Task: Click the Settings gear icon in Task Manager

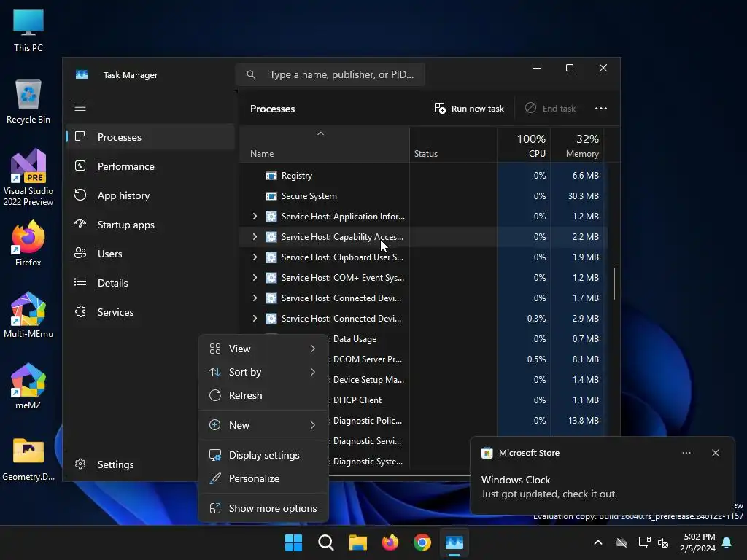Action: [x=80, y=464]
